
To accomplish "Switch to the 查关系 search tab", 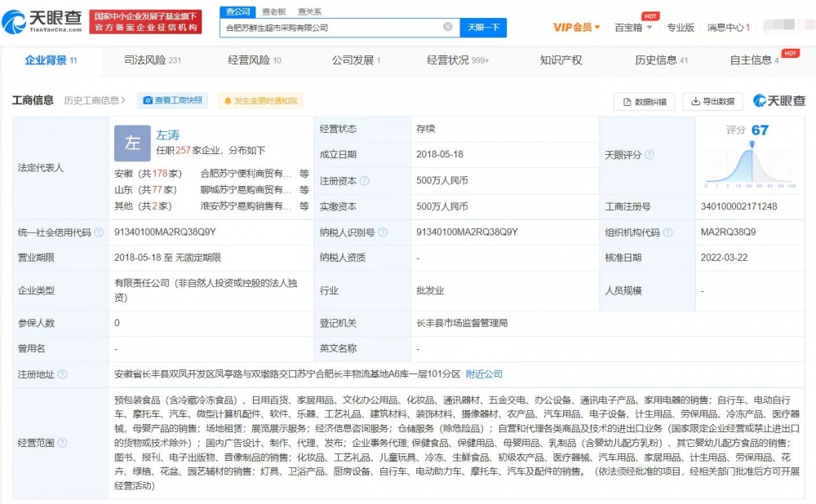I will click(x=309, y=11).
